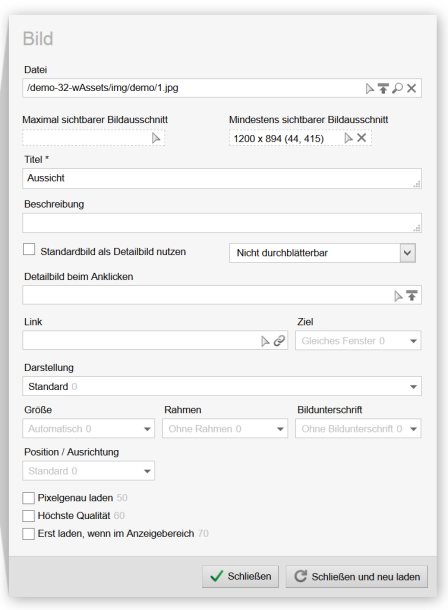The height and width of the screenshot is (610, 448).
Task: Click the chain link icon in Link field
Action: click(279, 341)
